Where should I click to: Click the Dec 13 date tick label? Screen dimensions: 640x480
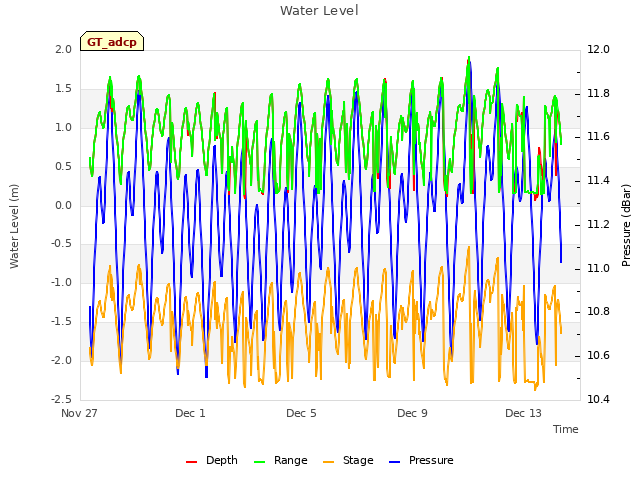tap(523, 413)
